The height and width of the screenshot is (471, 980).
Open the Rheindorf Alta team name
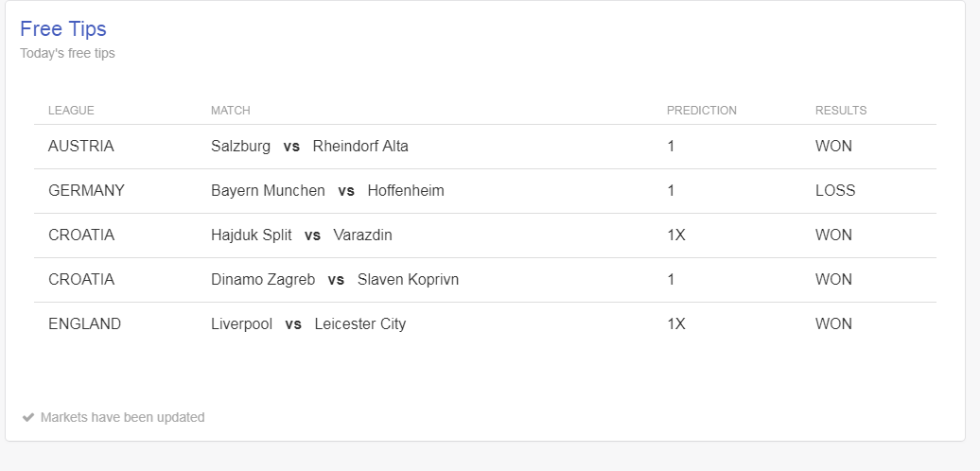tap(360, 147)
